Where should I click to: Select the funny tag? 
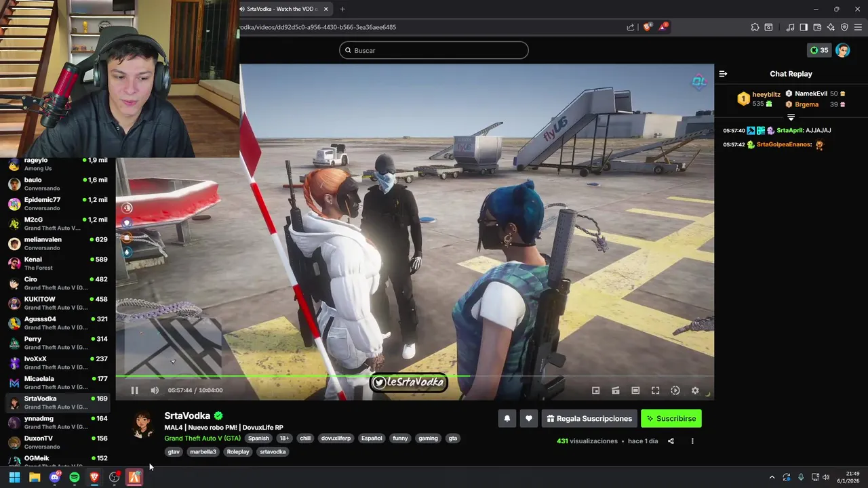pyautogui.click(x=400, y=439)
